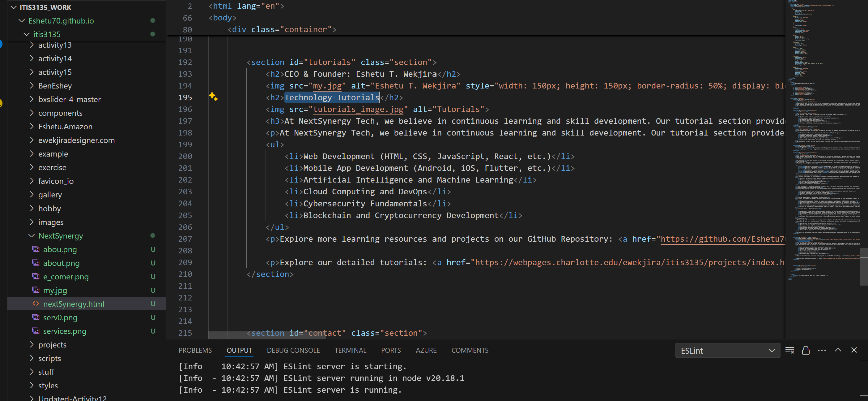Expand the Eshetu.Amazon folder
The image size is (868, 401).
[87, 127]
